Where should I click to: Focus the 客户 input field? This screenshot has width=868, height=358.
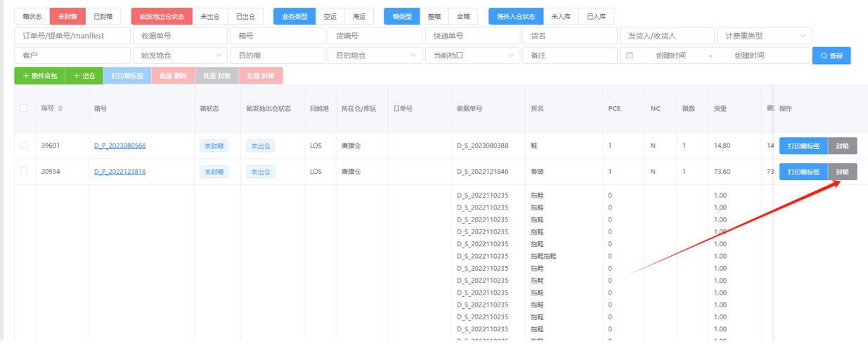click(72, 56)
